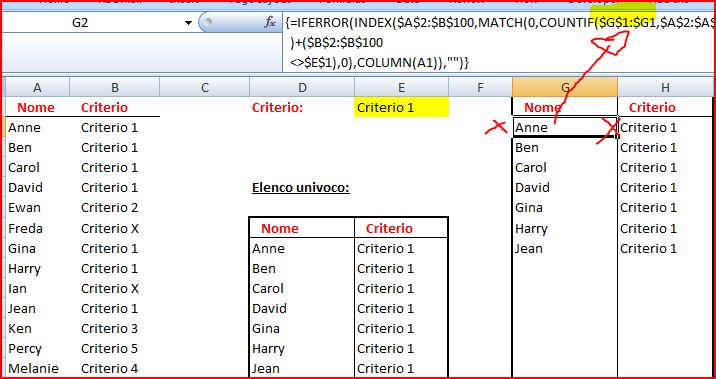Select column A header

37,87
